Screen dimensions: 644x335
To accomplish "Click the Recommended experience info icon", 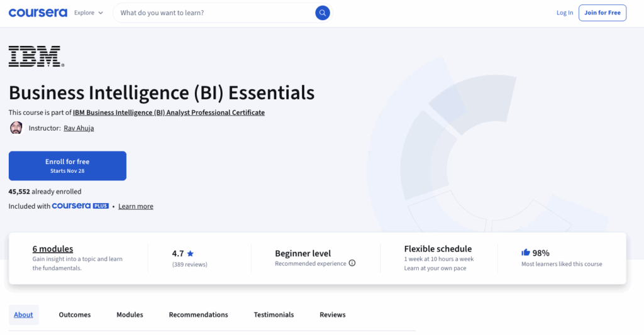I will (352, 263).
